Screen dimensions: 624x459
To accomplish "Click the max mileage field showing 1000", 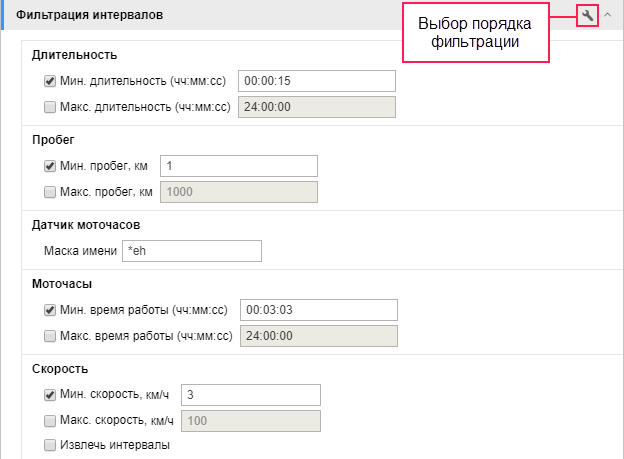I will click(239, 192).
